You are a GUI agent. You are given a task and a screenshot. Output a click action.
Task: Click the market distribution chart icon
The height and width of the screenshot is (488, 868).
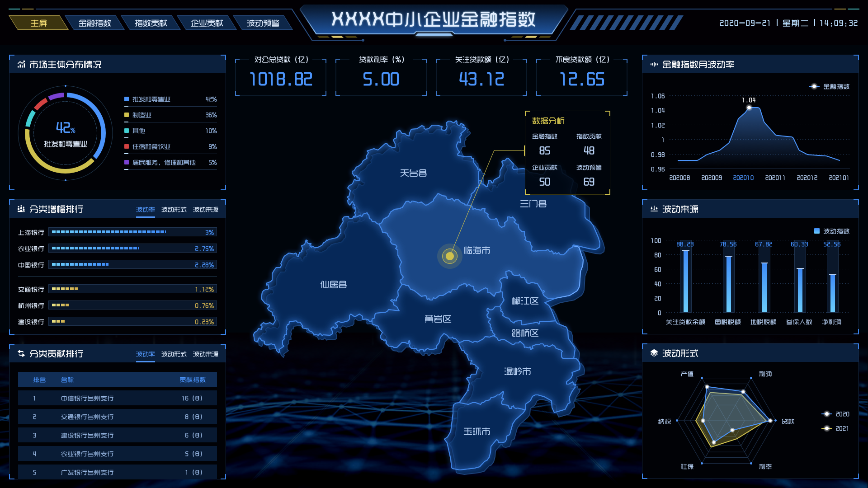pyautogui.click(x=21, y=65)
